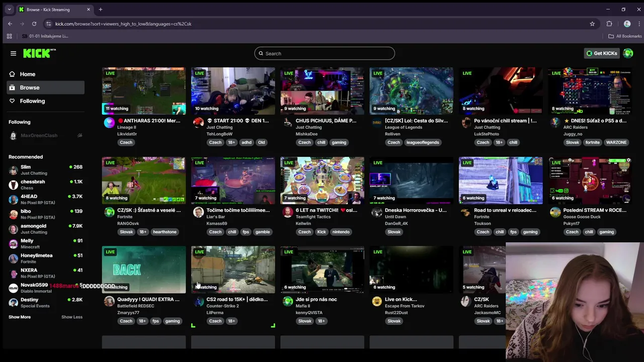Open Following in sidebar
644x362 pixels.
pos(45,101)
